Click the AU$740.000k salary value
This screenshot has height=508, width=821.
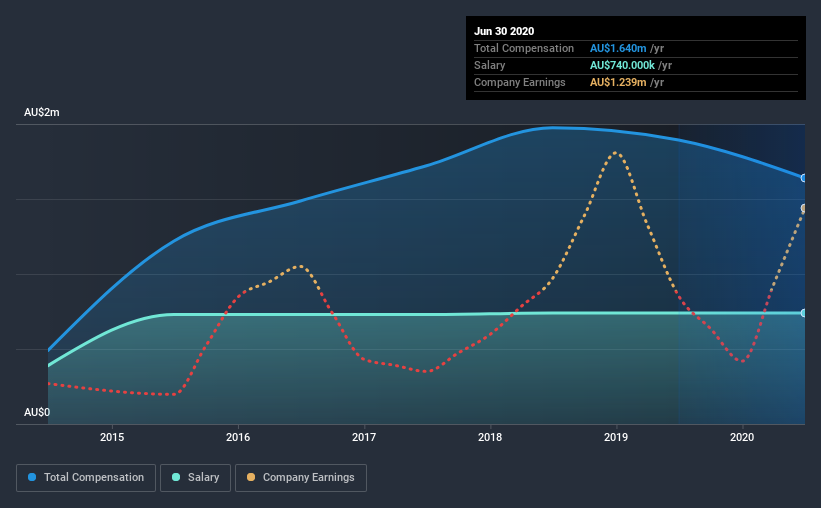622,65
